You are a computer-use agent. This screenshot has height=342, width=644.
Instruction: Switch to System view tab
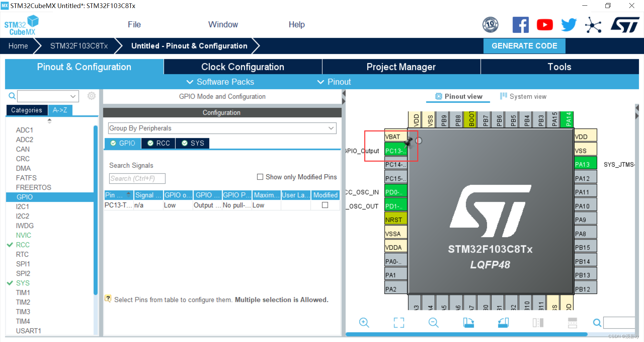(523, 97)
